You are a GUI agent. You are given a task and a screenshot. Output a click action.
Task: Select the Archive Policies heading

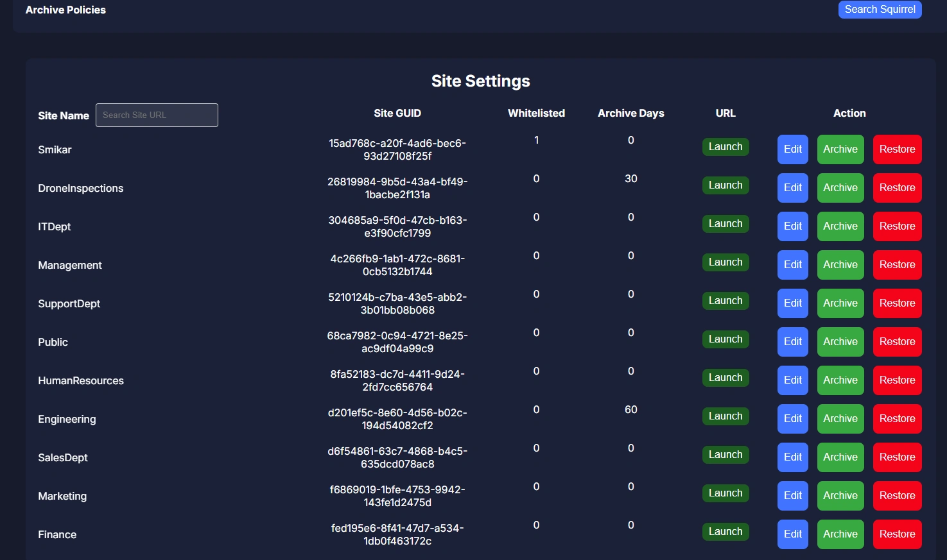point(65,10)
